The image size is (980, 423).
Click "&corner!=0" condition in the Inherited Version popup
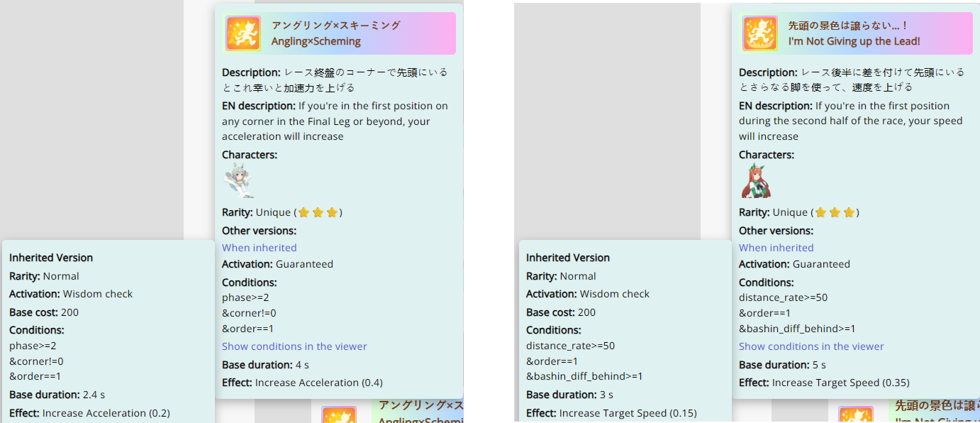pos(36,361)
